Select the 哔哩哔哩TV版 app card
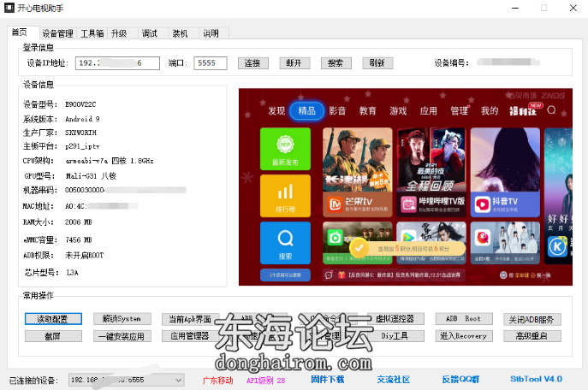Viewport: 588px width, 390px height. pyautogui.click(x=431, y=172)
